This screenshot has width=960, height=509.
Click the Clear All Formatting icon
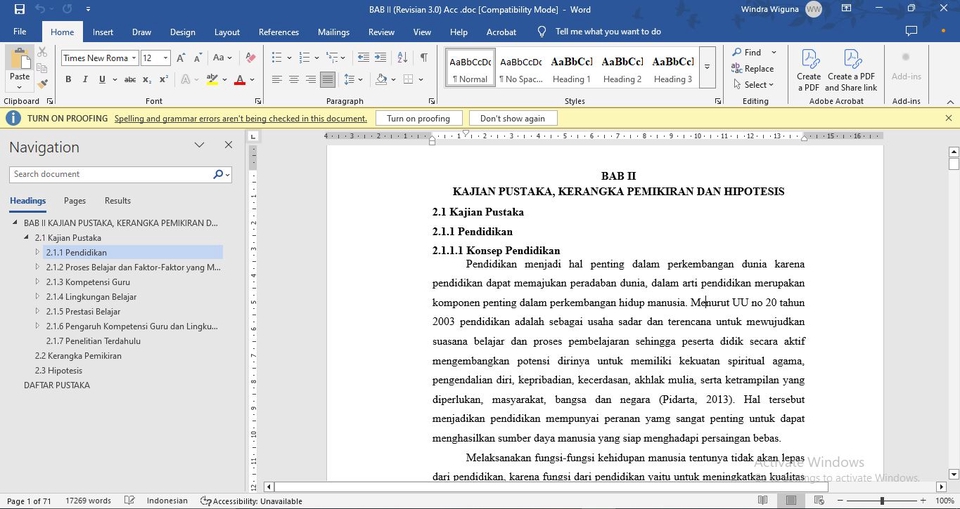coord(250,58)
